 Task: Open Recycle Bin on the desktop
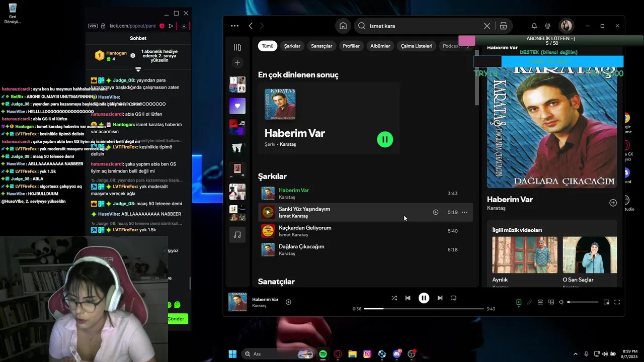click(13, 14)
